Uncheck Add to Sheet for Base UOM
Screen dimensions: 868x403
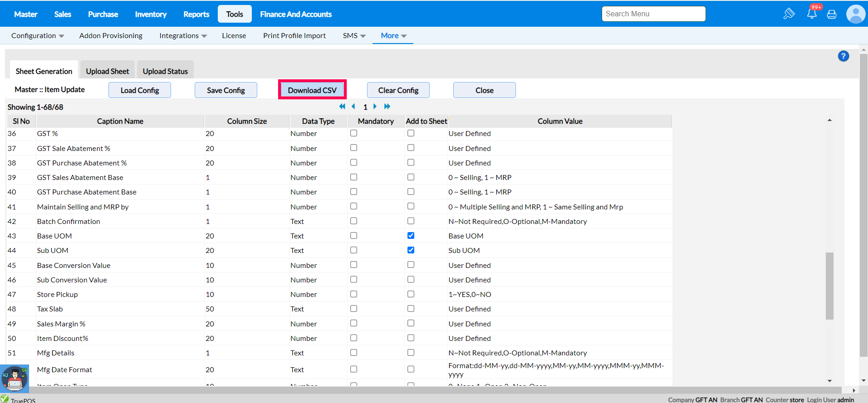tap(411, 236)
